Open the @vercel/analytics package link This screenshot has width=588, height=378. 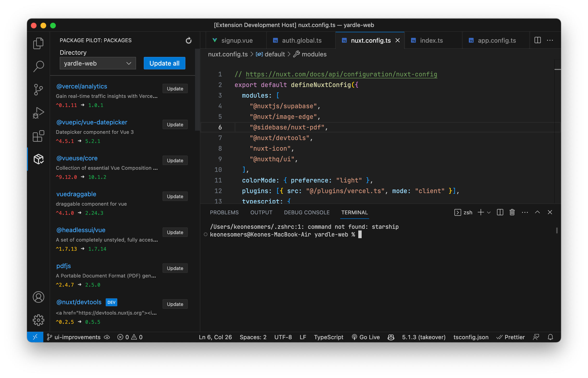(x=82, y=86)
